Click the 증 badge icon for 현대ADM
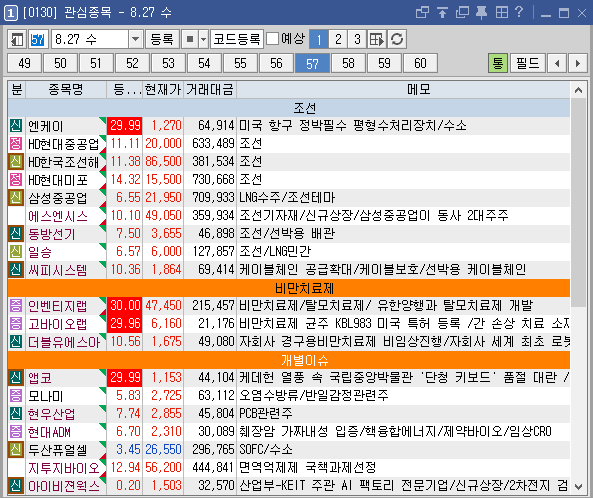593x498 pixels. [16, 431]
